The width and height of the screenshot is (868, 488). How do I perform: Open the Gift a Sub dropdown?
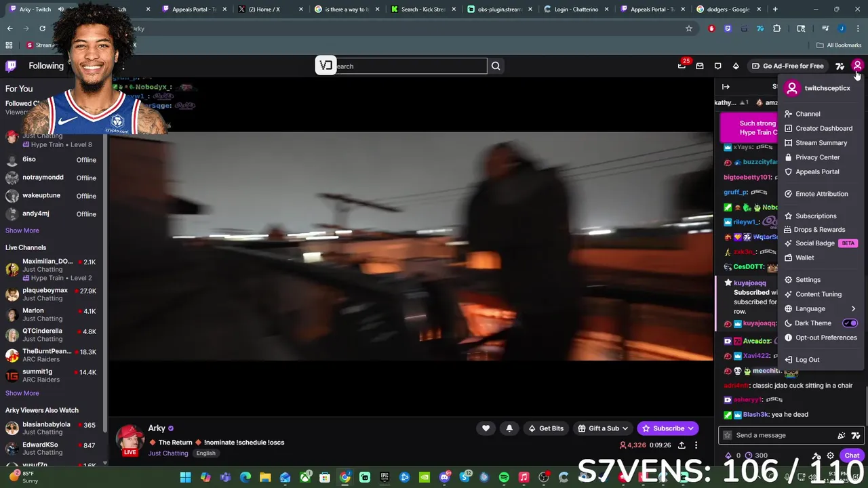[604, 428]
